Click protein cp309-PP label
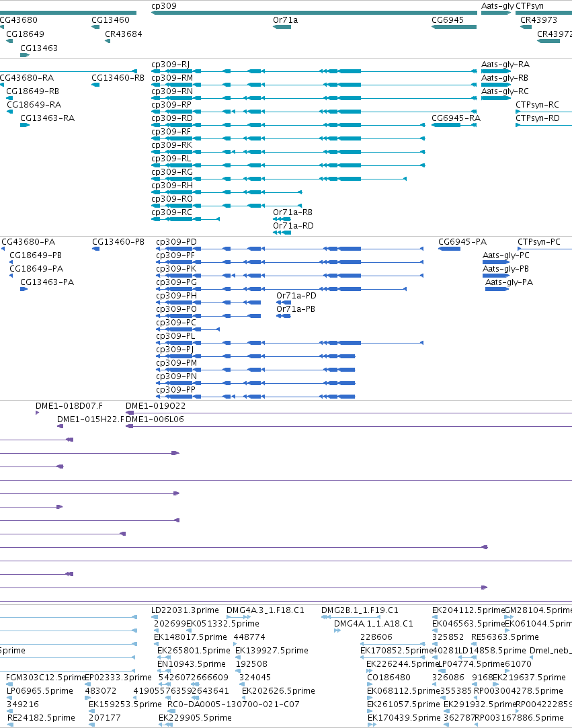Screen dimensions: 572x728 (175, 389)
